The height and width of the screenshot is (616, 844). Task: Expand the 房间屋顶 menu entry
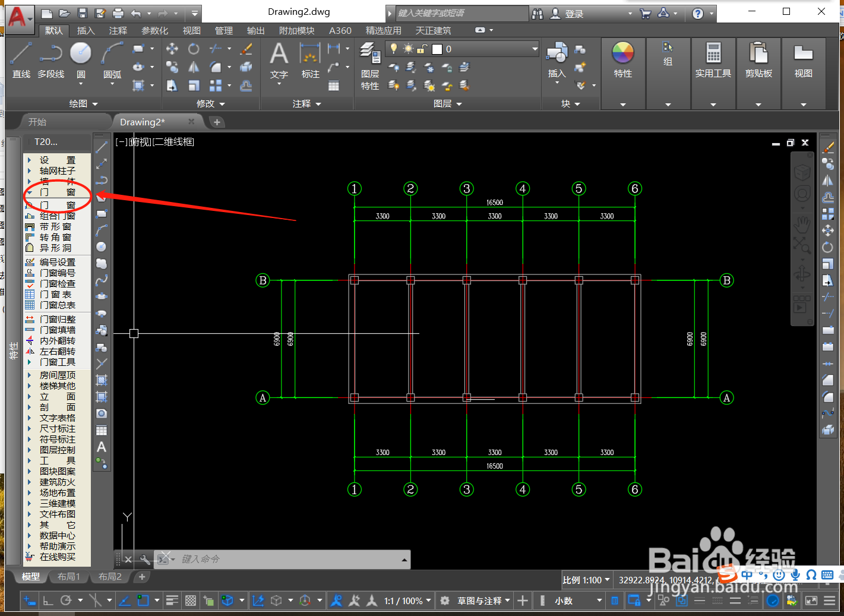point(57,375)
